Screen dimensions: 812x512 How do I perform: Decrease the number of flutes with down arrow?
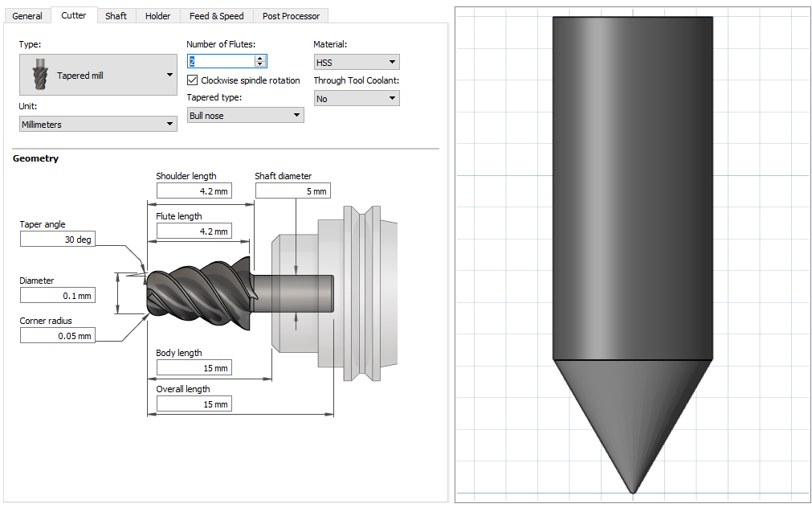tap(260, 64)
